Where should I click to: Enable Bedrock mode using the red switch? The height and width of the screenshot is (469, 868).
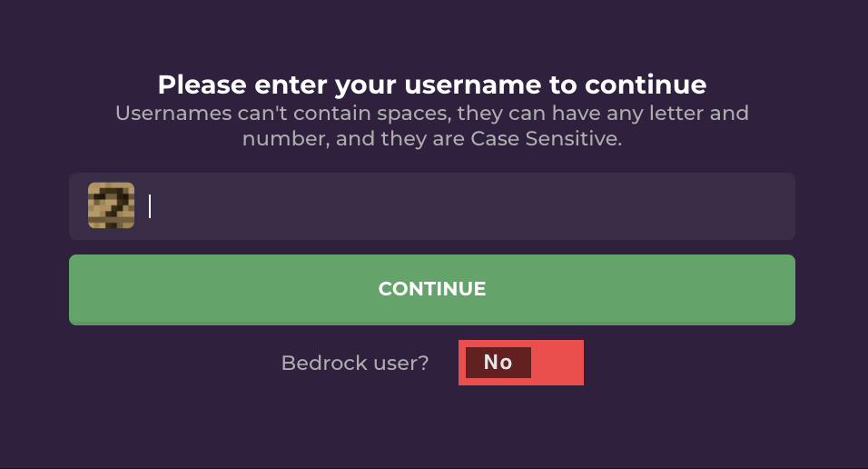pyautogui.click(x=521, y=363)
